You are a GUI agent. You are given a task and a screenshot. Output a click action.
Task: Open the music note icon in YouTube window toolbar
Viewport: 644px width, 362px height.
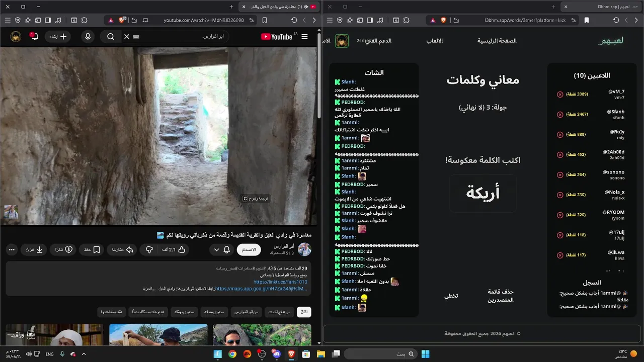58,20
